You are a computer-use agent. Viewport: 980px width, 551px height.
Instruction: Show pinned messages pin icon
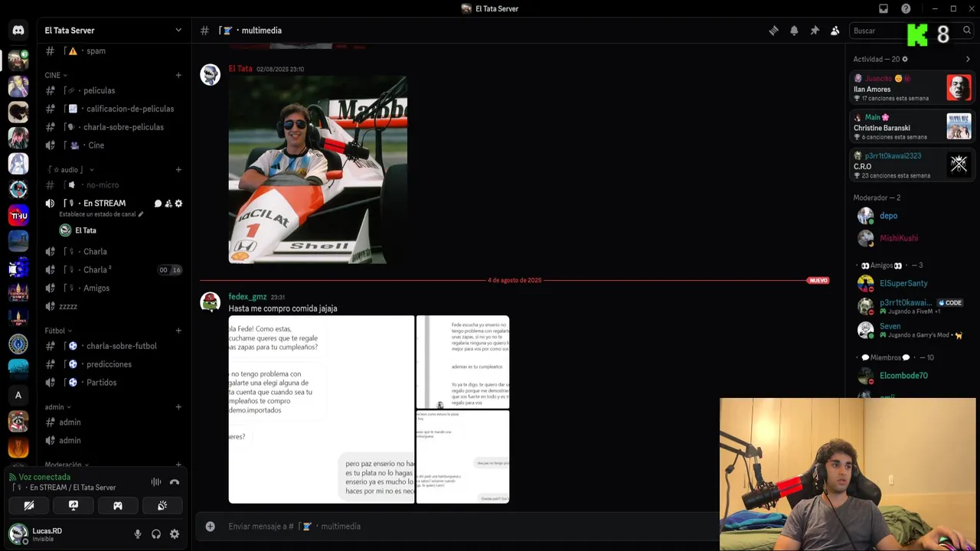pyautogui.click(x=815, y=31)
